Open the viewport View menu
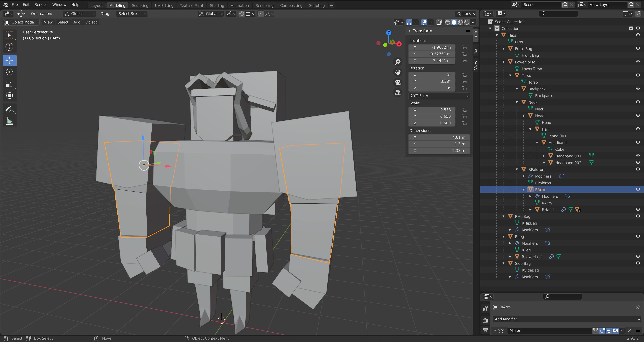Image resolution: width=644 pixels, height=342 pixels. tap(48, 22)
